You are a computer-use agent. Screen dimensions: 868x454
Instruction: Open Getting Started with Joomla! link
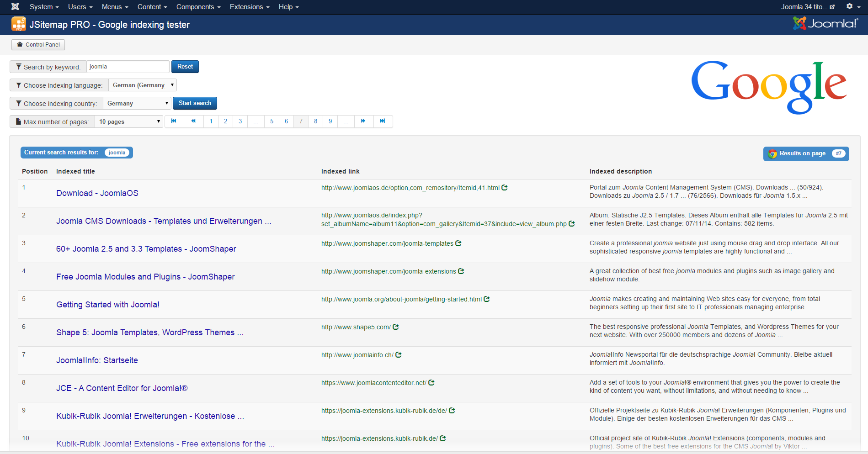tap(108, 305)
